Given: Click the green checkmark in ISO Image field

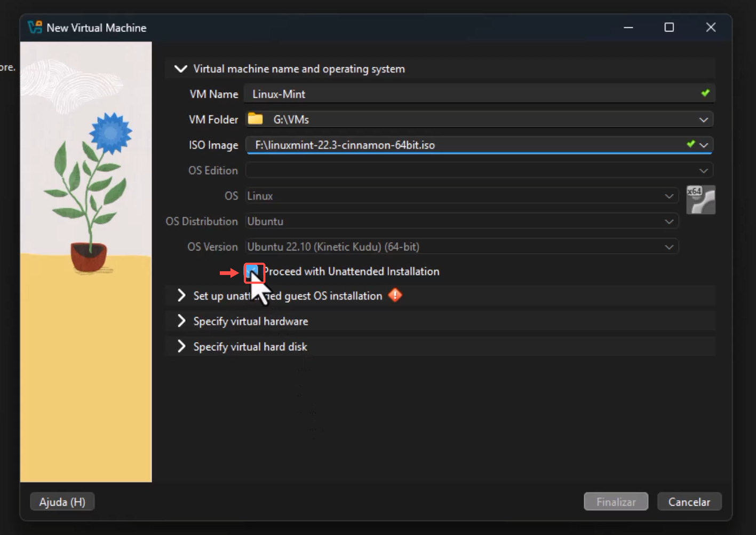Looking at the screenshot, I should (691, 144).
